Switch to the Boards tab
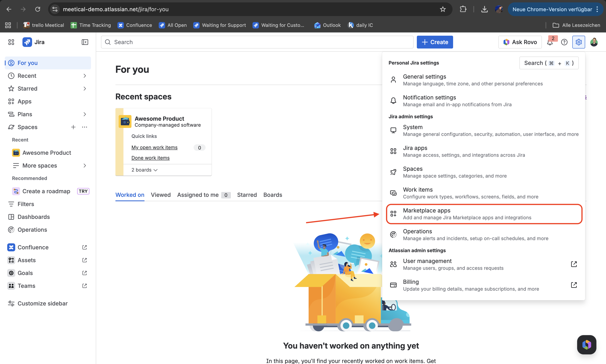This screenshot has width=606, height=364. click(x=273, y=195)
